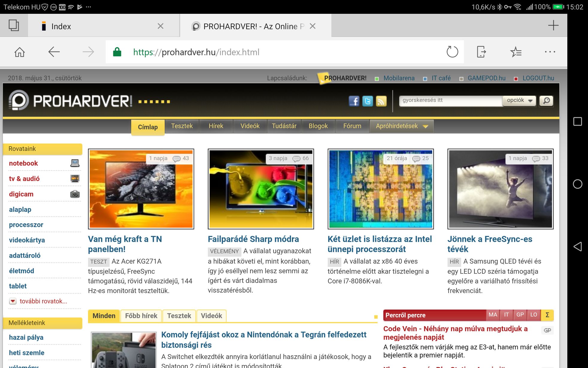Open the RSS feed icon
This screenshot has height=368, width=588.
[381, 101]
